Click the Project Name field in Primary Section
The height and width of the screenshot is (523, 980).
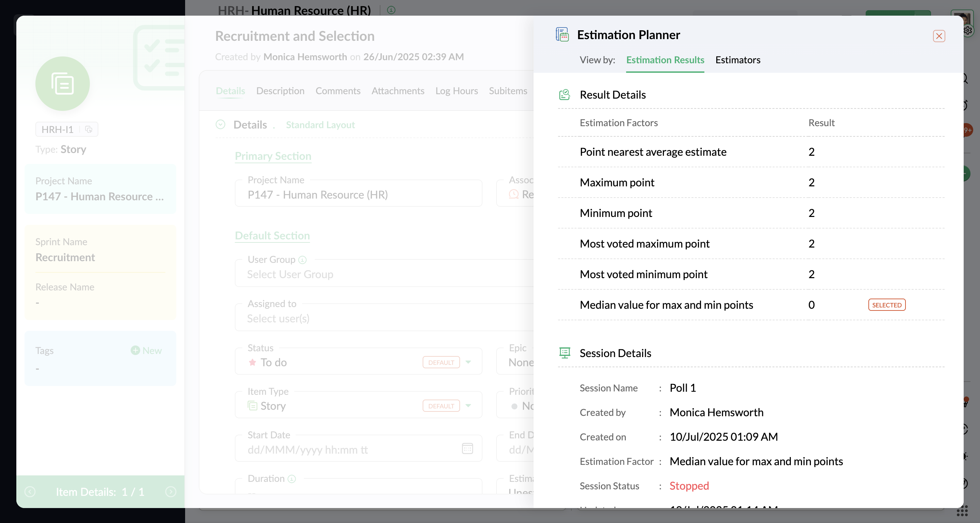tap(358, 194)
